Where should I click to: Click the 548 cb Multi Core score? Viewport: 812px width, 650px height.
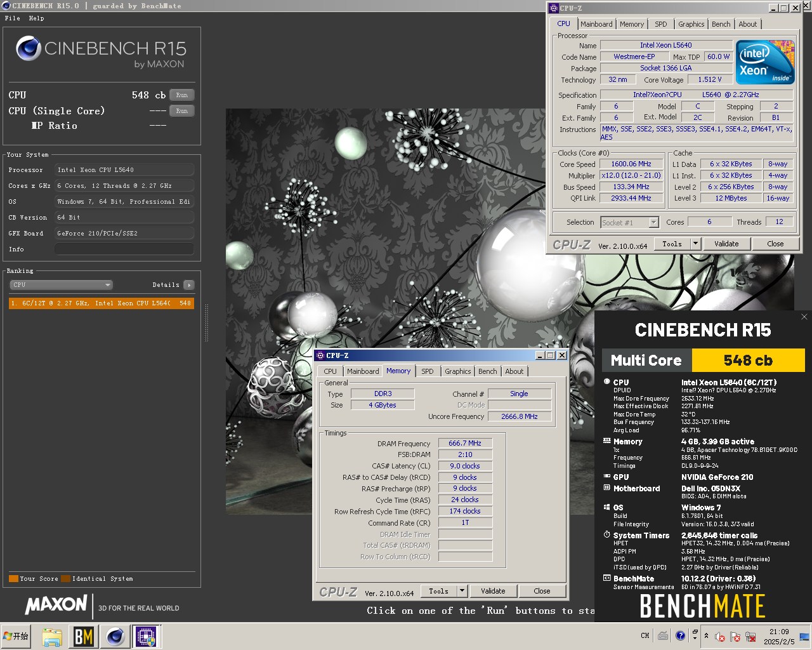(x=748, y=361)
